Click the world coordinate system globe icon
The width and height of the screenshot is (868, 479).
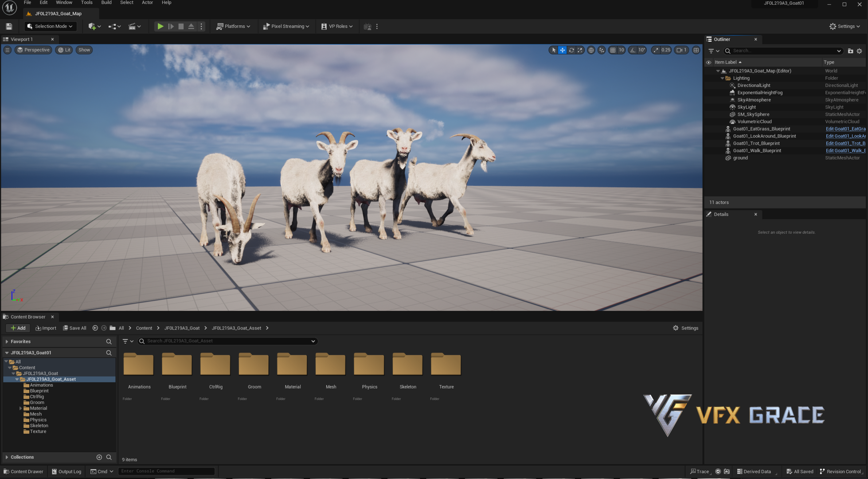pyautogui.click(x=591, y=50)
